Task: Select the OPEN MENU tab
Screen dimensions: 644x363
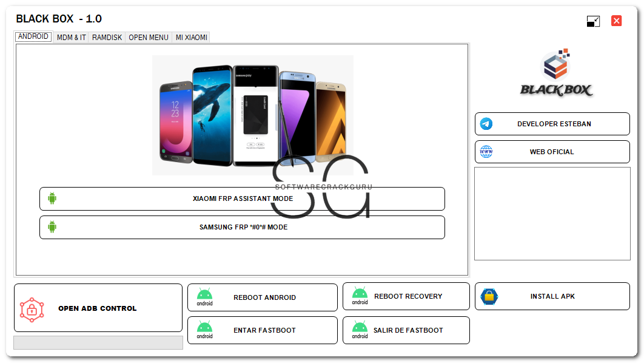Action: (149, 38)
